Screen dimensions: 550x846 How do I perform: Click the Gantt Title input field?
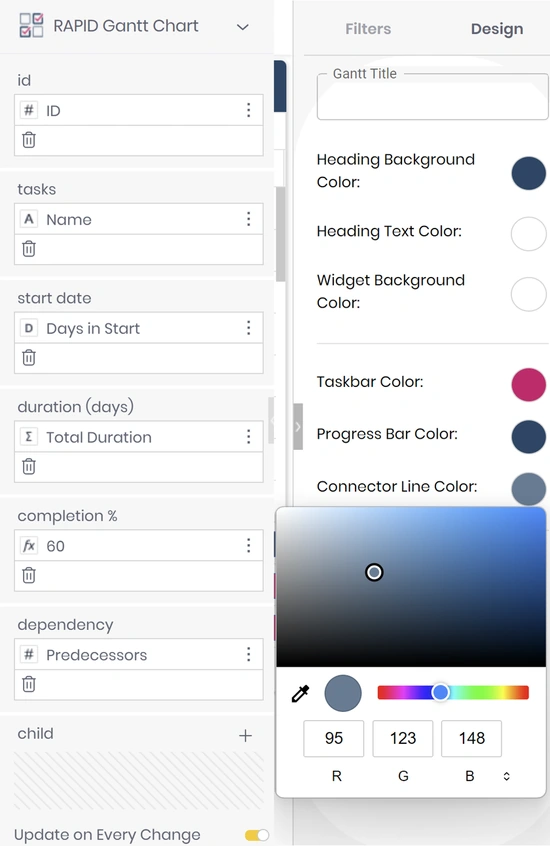pyautogui.click(x=432, y=97)
